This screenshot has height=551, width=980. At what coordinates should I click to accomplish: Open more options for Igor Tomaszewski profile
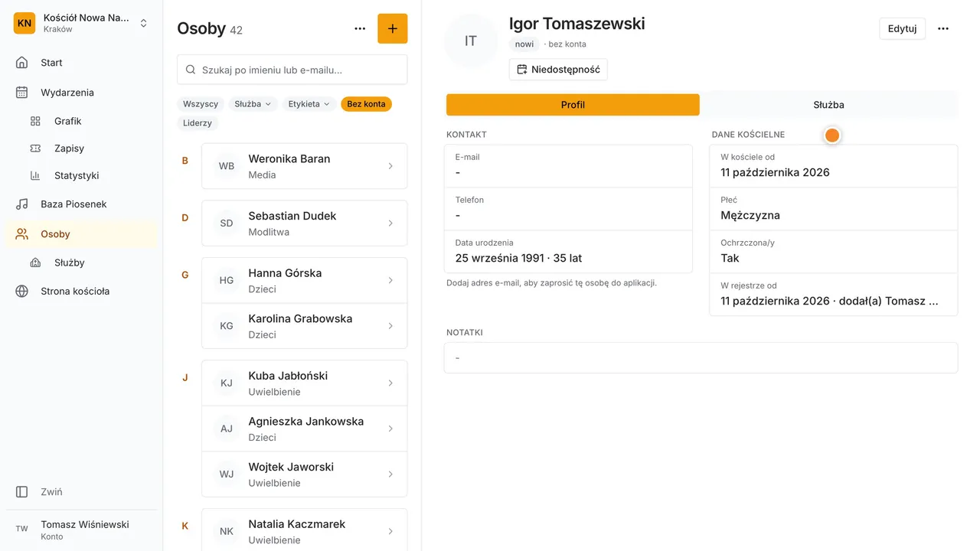tap(943, 28)
